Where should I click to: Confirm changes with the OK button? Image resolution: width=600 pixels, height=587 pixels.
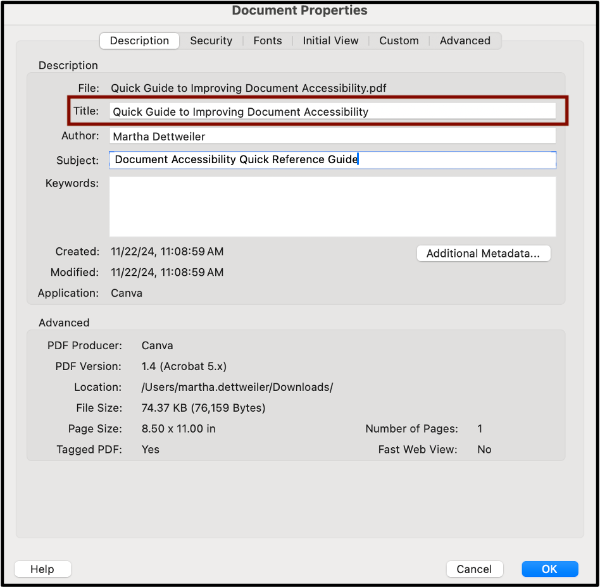(549, 569)
